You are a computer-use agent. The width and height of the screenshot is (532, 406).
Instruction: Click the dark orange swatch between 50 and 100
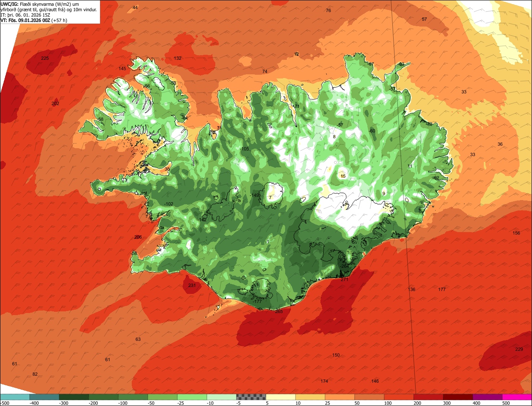tap(369, 397)
